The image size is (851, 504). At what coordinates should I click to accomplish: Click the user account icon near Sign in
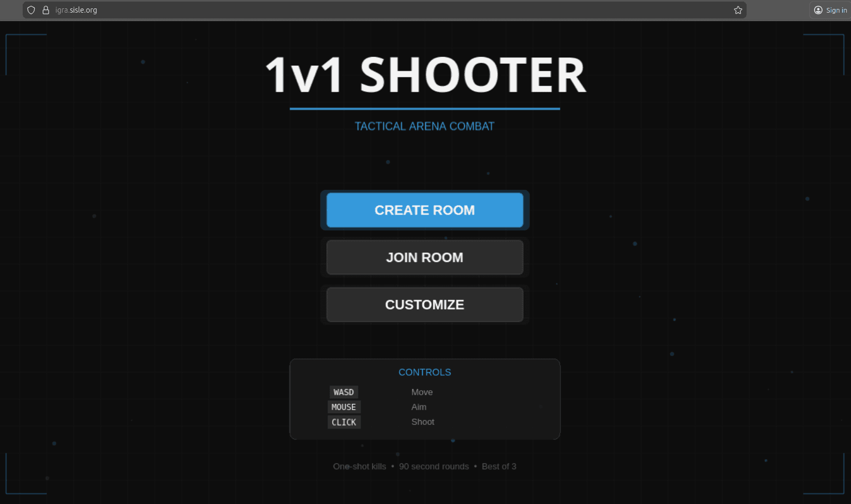pos(817,9)
